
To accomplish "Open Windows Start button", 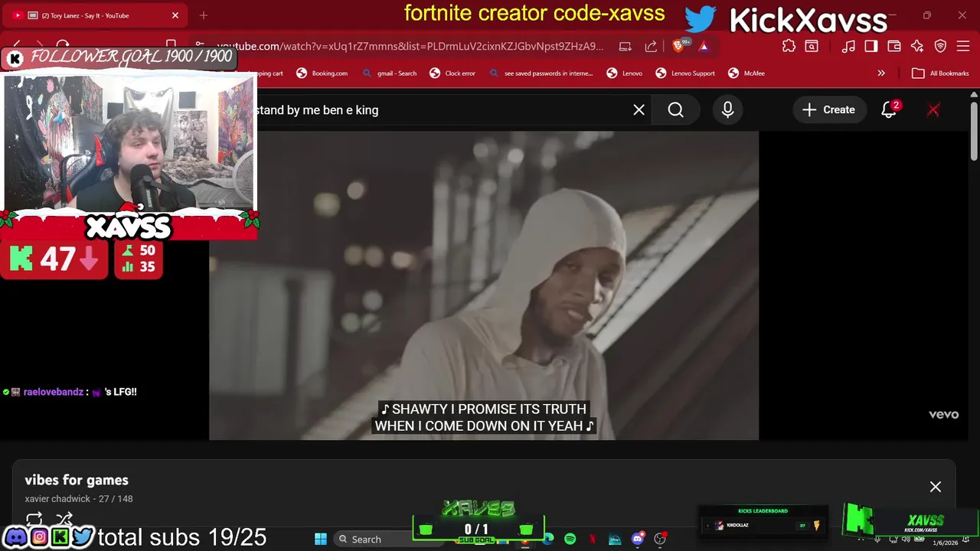I will pyautogui.click(x=321, y=540).
